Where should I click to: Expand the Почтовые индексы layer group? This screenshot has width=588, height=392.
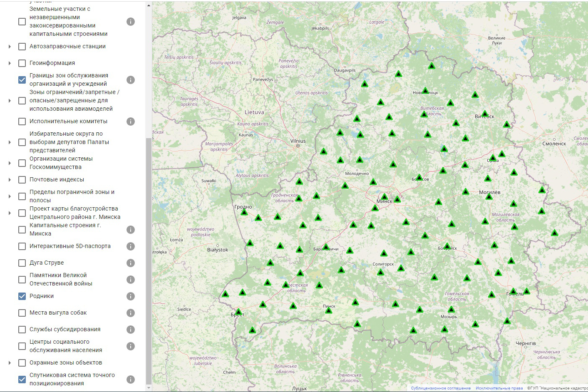click(x=10, y=180)
